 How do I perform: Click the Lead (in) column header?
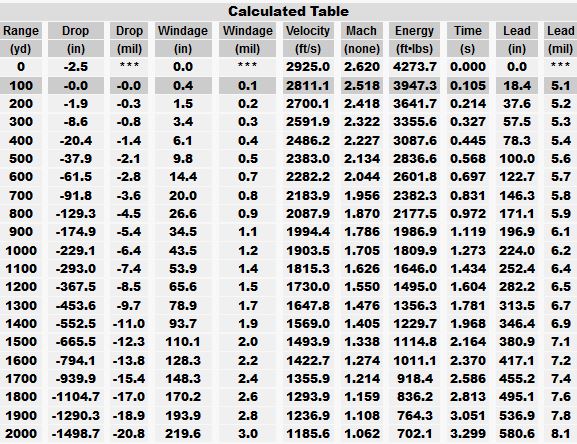517,39
